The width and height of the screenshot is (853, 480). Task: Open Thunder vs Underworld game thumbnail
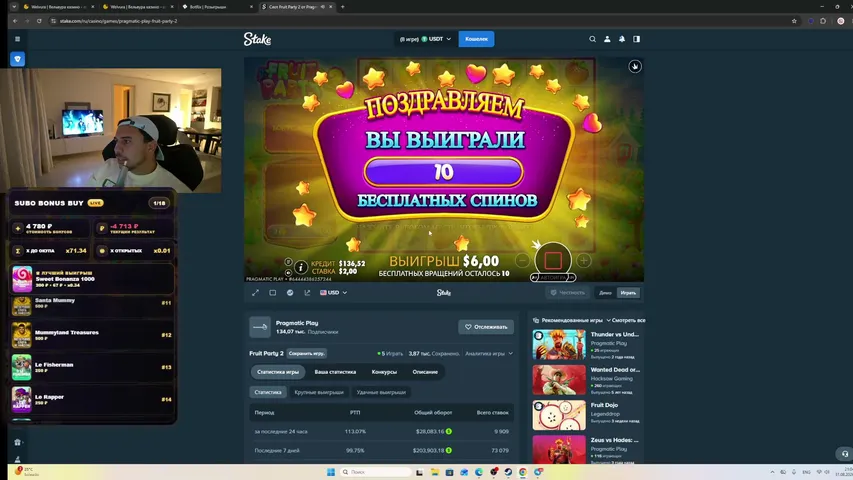[x=559, y=344]
